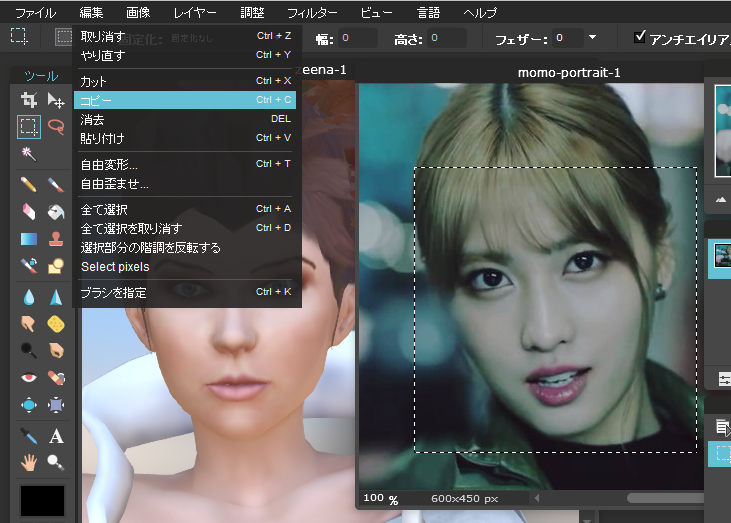Select the Pinch tool
731x523 pixels.
click(56, 405)
